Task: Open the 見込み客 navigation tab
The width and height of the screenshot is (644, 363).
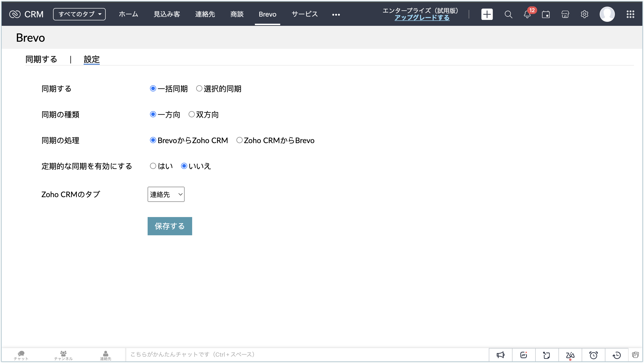Action: 167,14
